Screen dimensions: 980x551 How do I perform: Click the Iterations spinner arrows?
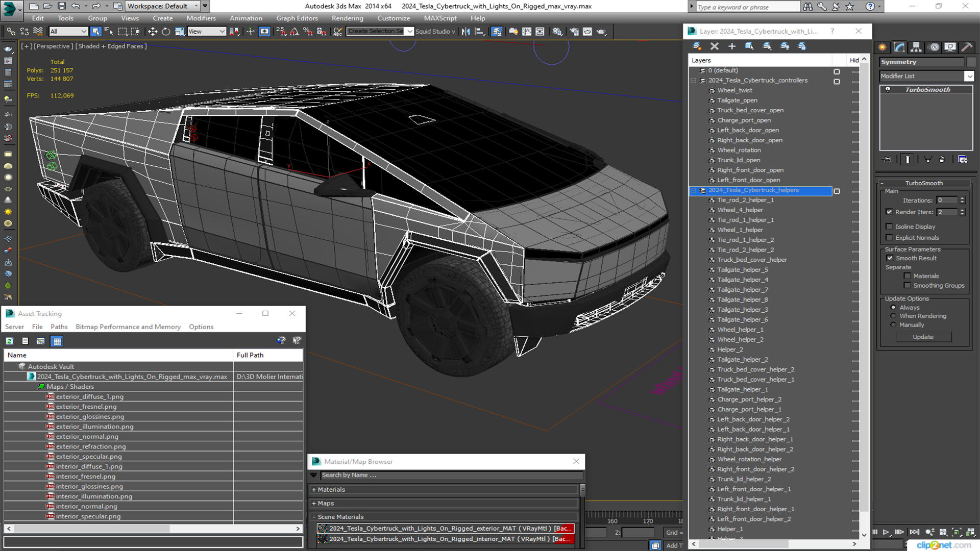pyautogui.click(x=962, y=201)
